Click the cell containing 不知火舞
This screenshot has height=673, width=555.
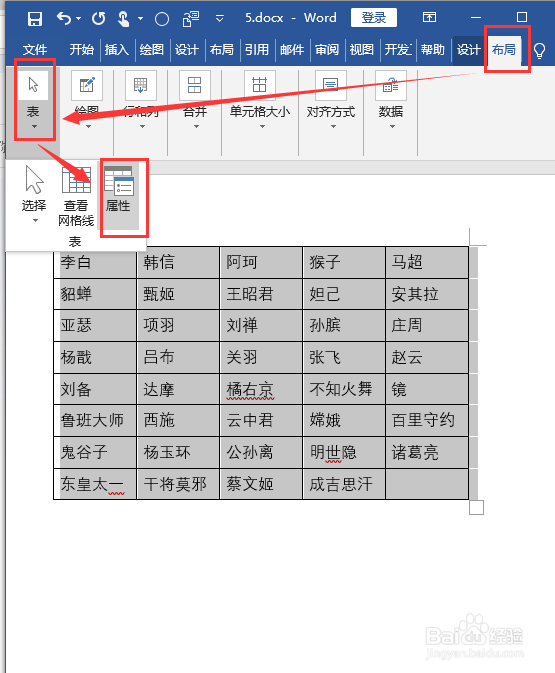344,389
